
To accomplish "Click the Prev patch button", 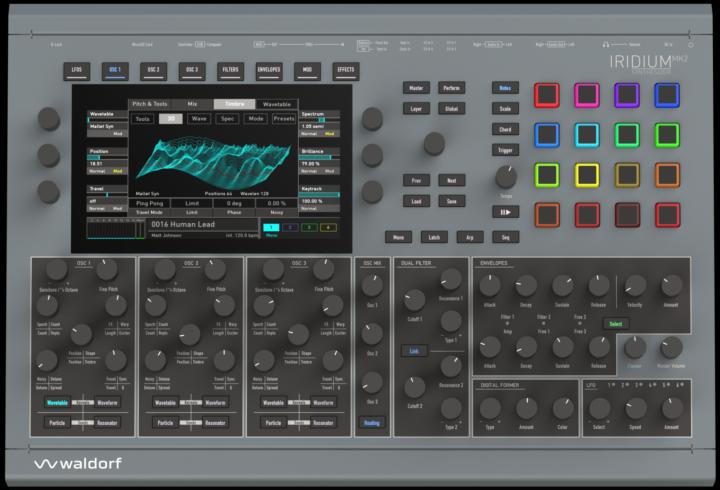I will 416,180.
